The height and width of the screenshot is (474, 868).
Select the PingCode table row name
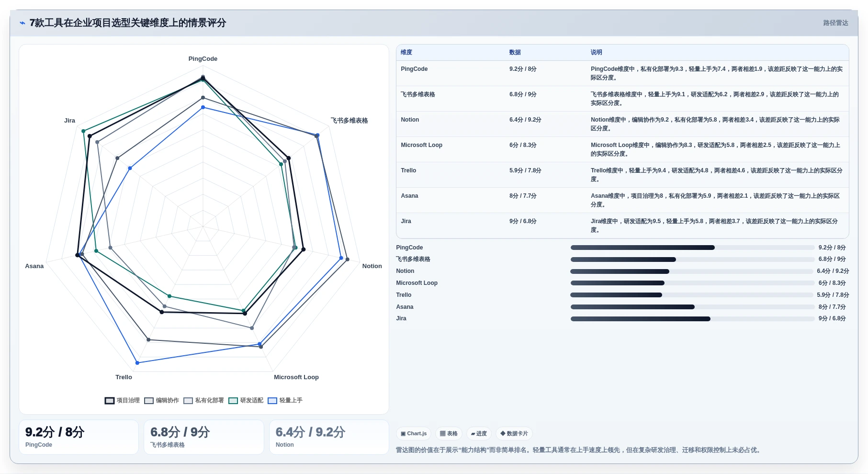[x=414, y=69]
